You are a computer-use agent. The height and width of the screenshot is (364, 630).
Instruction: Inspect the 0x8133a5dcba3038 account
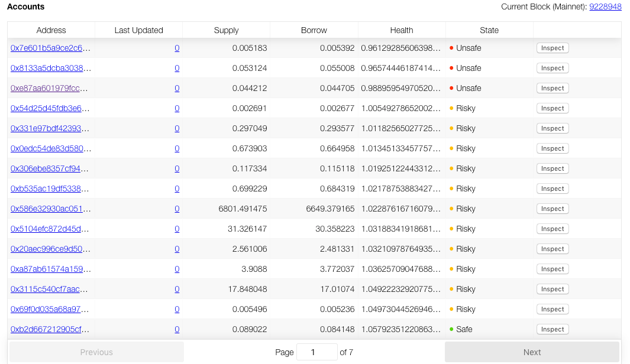coord(553,68)
